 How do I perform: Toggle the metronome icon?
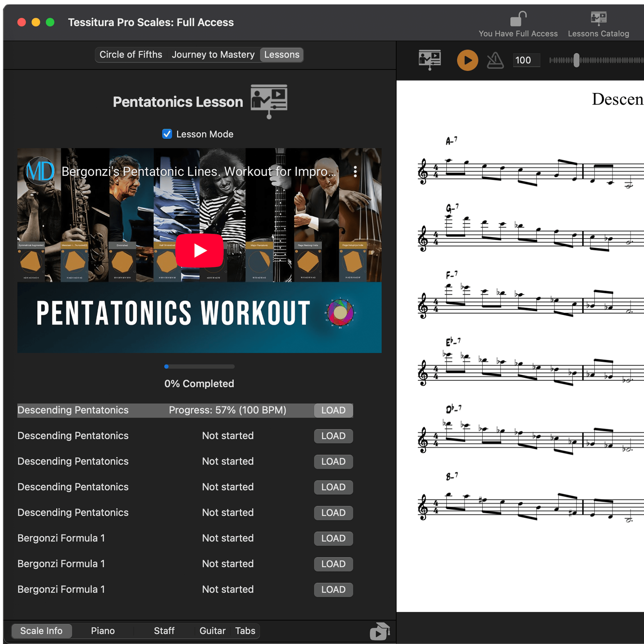coord(495,60)
